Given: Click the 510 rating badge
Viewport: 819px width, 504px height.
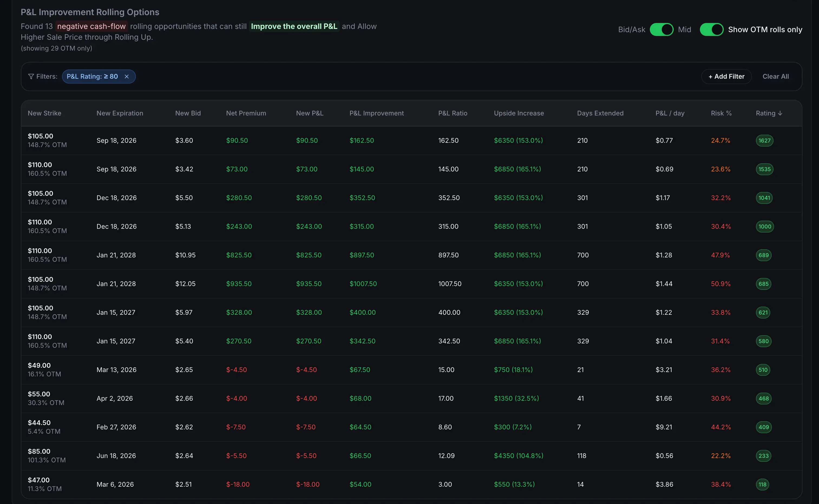Looking at the screenshot, I should tap(763, 370).
